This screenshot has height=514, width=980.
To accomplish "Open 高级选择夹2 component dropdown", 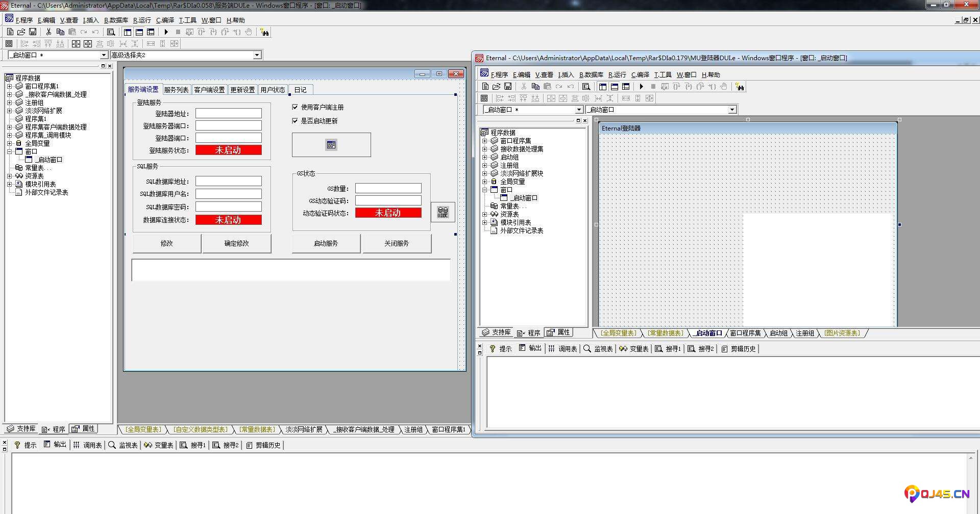I will pyautogui.click(x=257, y=55).
